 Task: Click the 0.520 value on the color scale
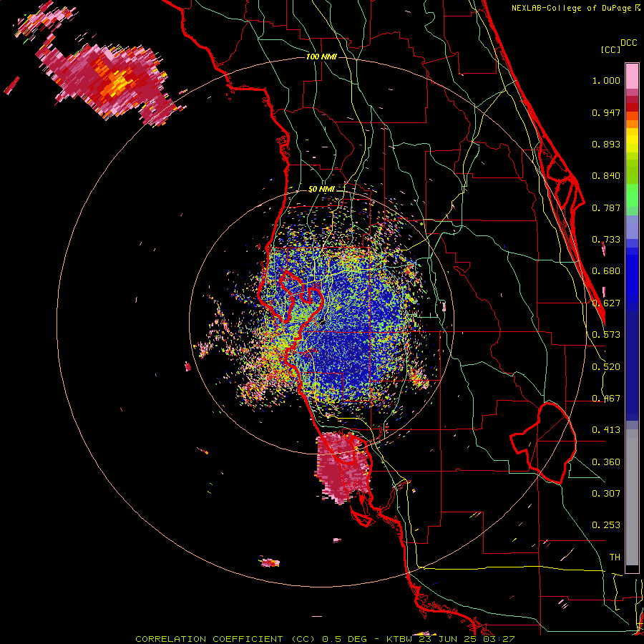pos(606,367)
